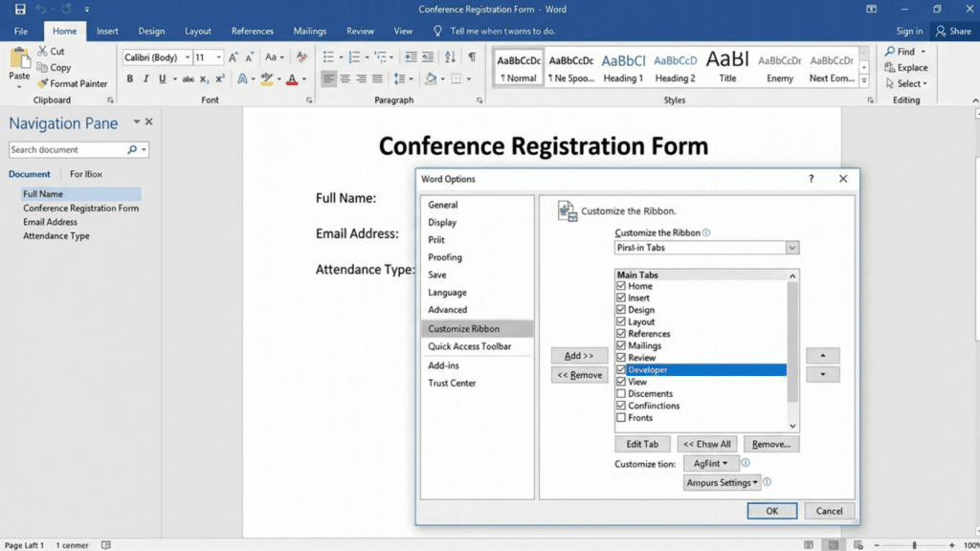
Task: Confirm changes with the OK button
Action: 771,511
